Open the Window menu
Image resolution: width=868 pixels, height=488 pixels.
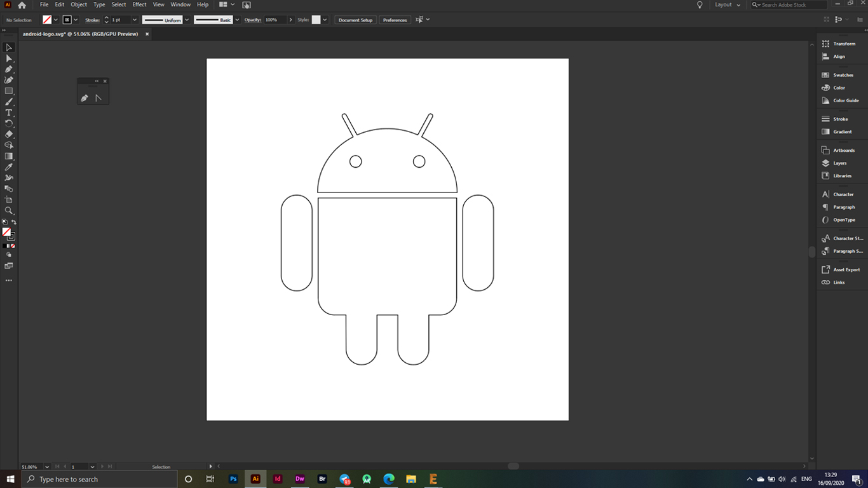coord(180,4)
